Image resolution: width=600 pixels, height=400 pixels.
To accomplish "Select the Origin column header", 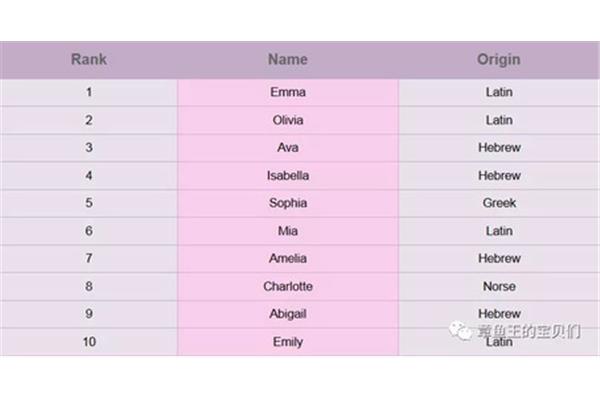I will click(499, 59).
